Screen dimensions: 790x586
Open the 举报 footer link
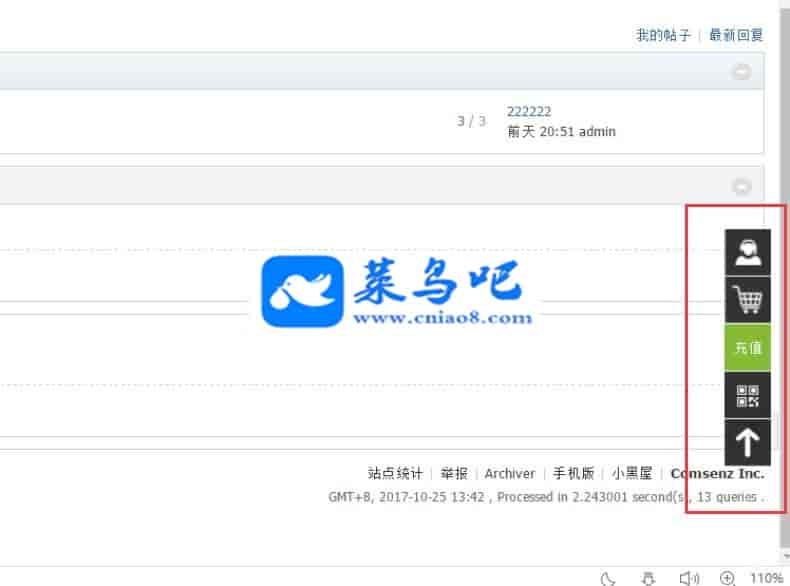coord(454,473)
